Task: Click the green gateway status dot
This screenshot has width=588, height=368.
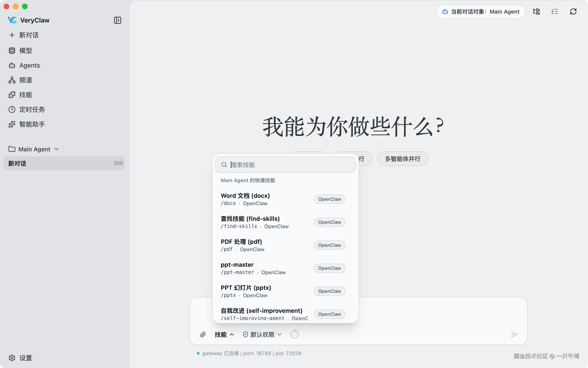Action: [198, 353]
